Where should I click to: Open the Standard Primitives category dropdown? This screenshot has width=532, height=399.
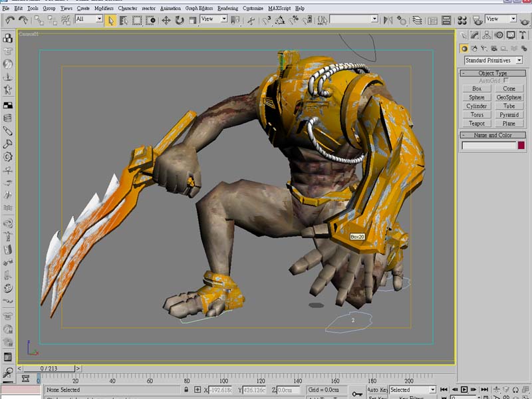tap(493, 61)
